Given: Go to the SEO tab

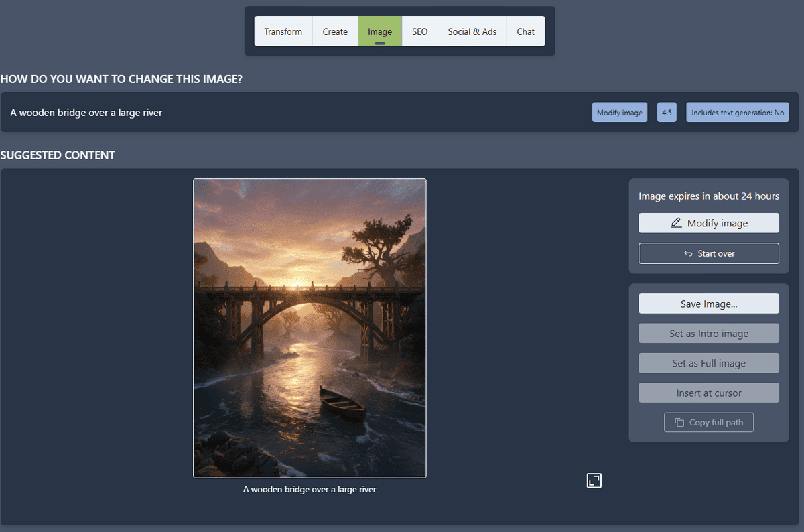Looking at the screenshot, I should [419, 31].
